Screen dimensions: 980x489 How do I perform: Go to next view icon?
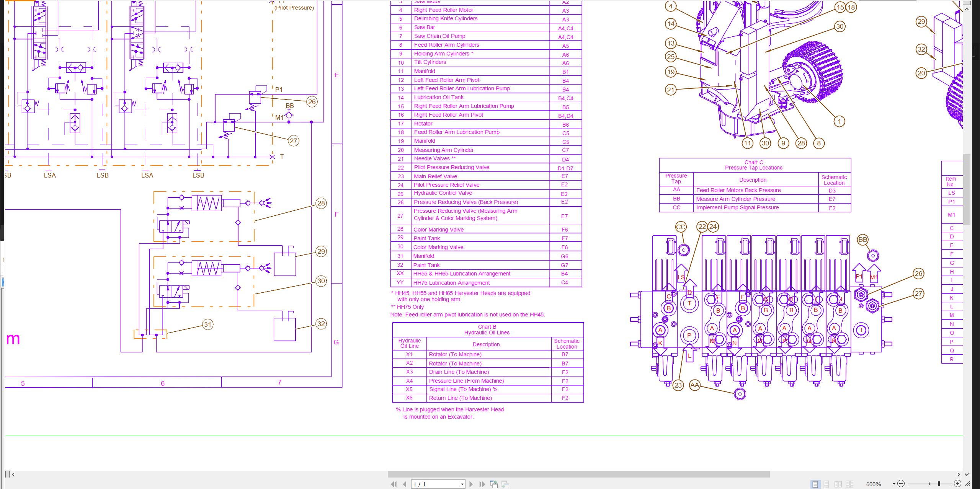505,484
